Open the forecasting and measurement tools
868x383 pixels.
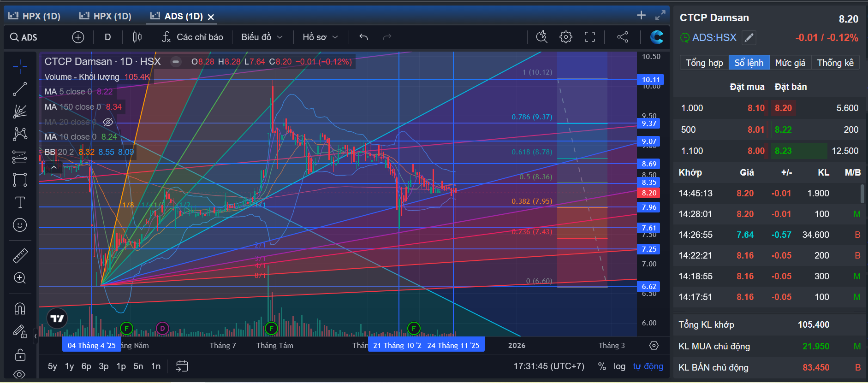coord(20,157)
